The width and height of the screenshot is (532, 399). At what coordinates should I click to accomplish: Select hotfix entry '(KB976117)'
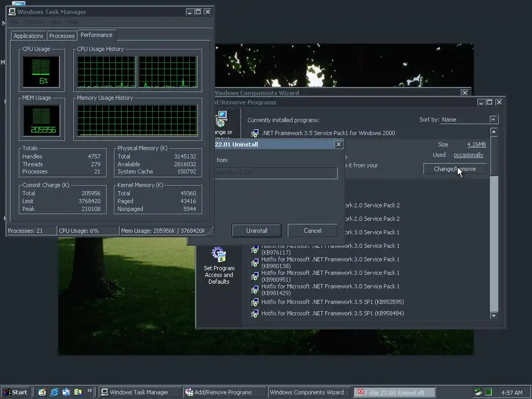[330, 249]
